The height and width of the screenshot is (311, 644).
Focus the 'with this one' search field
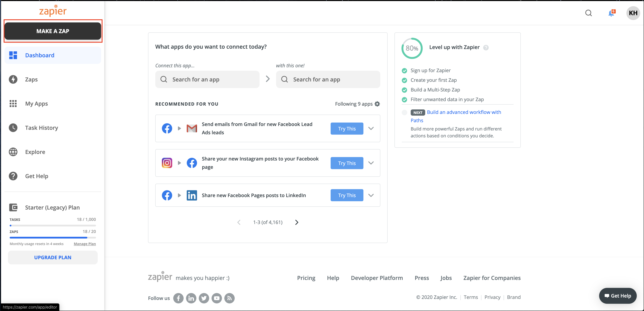tap(328, 79)
